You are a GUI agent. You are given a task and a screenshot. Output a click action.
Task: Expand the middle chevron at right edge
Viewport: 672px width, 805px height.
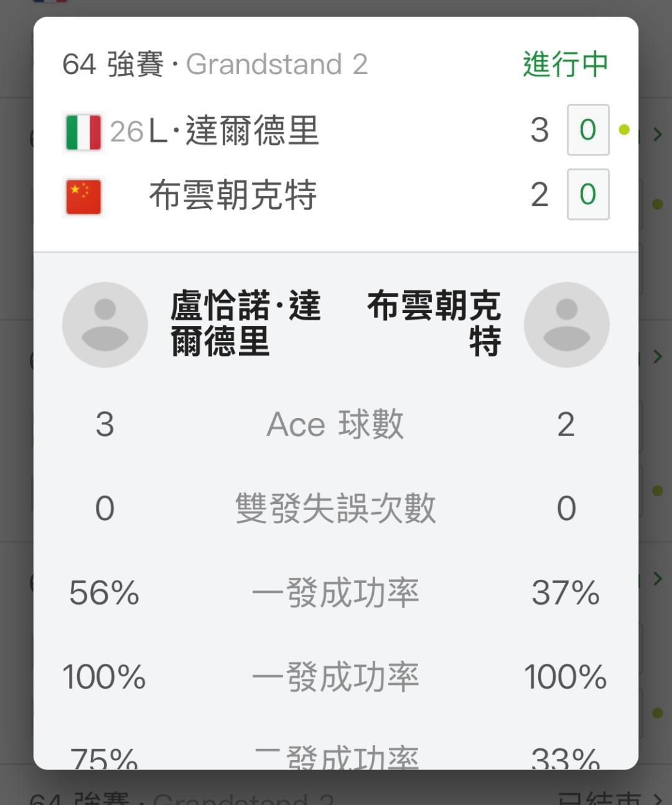(x=658, y=356)
